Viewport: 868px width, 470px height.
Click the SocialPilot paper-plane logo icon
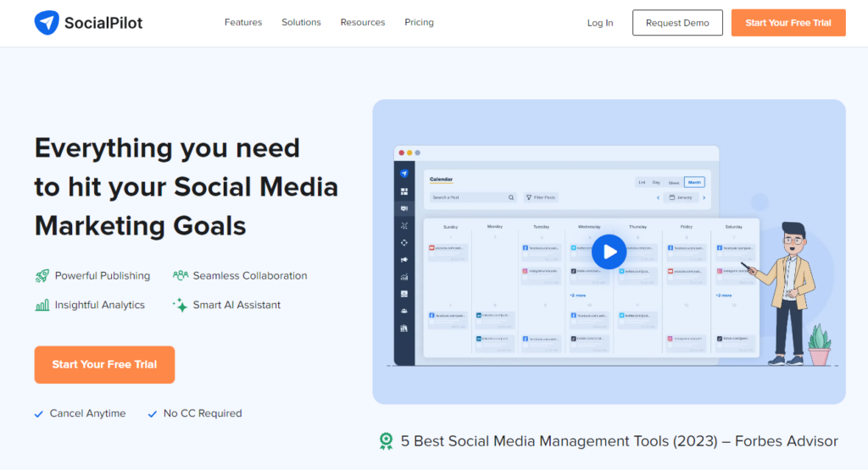pyautogui.click(x=47, y=23)
